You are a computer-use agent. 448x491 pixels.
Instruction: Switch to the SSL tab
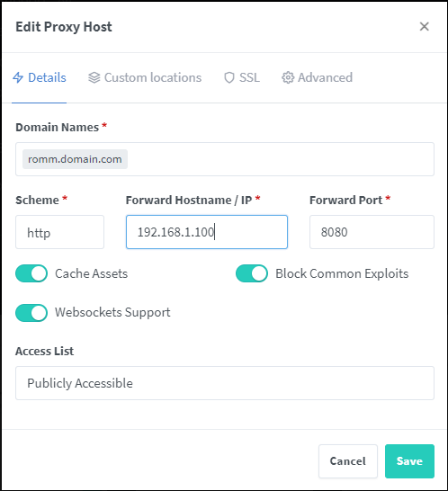pyautogui.click(x=242, y=77)
